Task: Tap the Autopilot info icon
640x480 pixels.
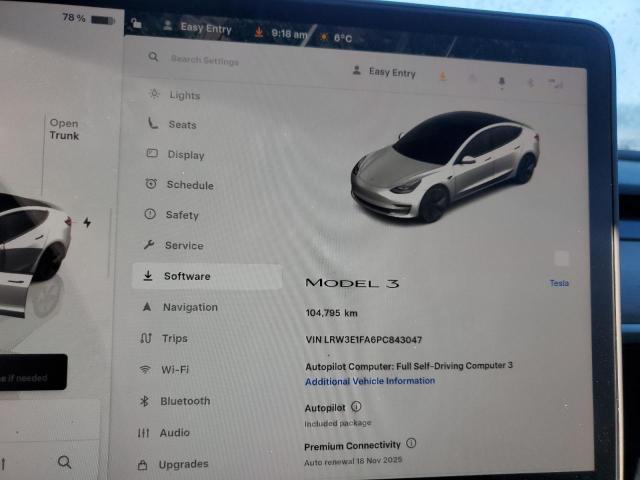Action: [356, 407]
